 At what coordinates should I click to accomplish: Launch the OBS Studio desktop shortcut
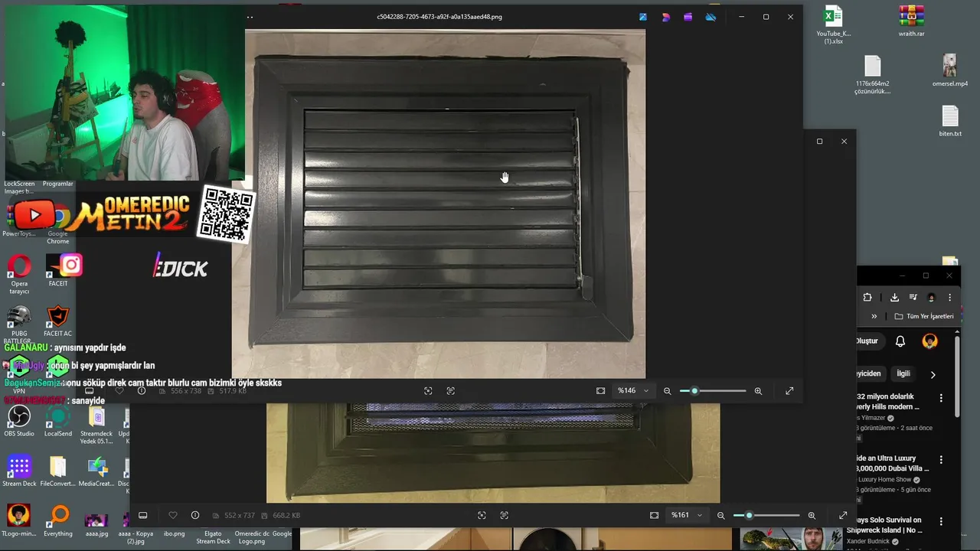[x=19, y=421]
